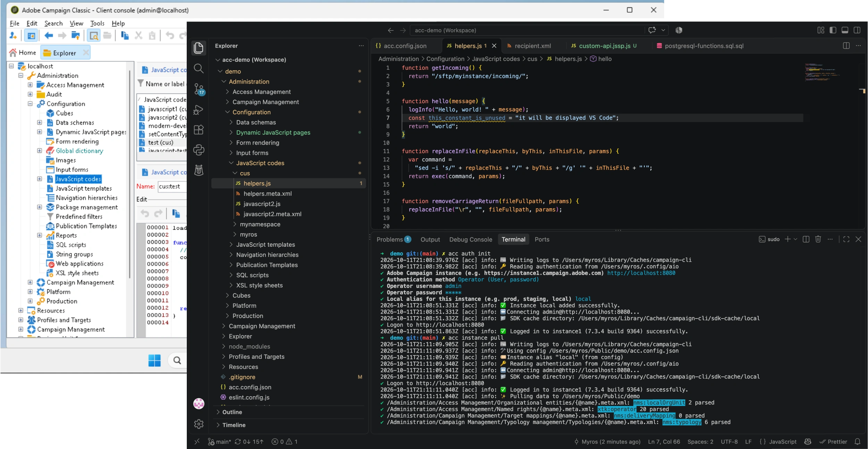868x449 pixels.
Task: Toggle the secondary side bar layout button
Action: pos(857,30)
